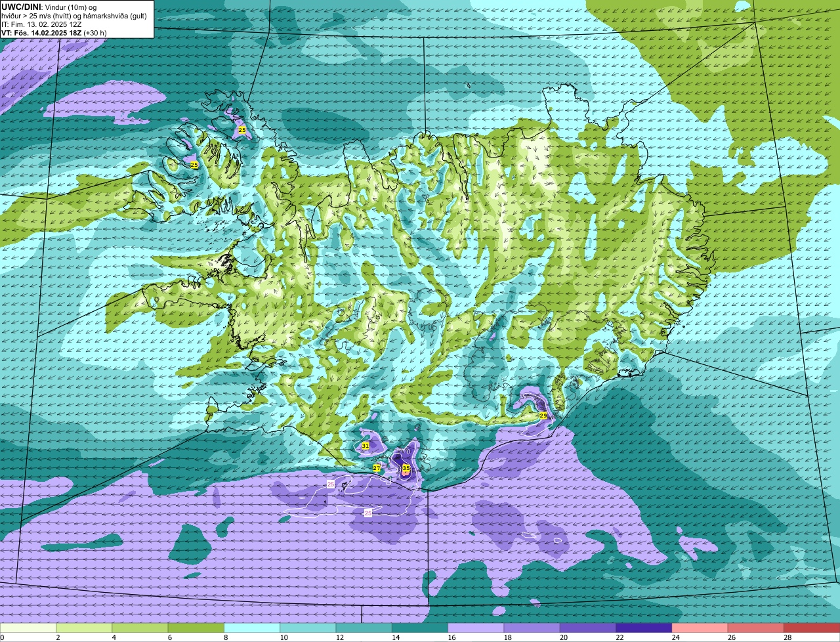Image resolution: width=840 pixels, height=642 pixels.
Task: Click the purple swatch between 18 and 20
Action: [532, 628]
